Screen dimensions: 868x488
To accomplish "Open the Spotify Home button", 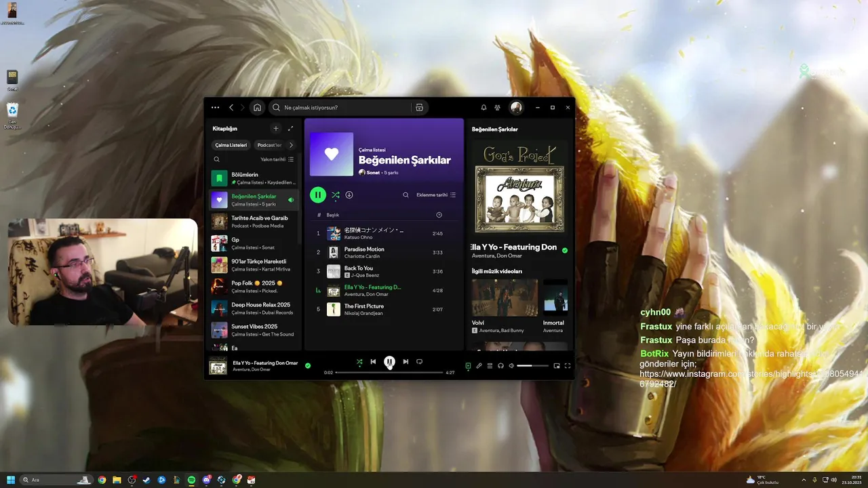I will click(257, 107).
